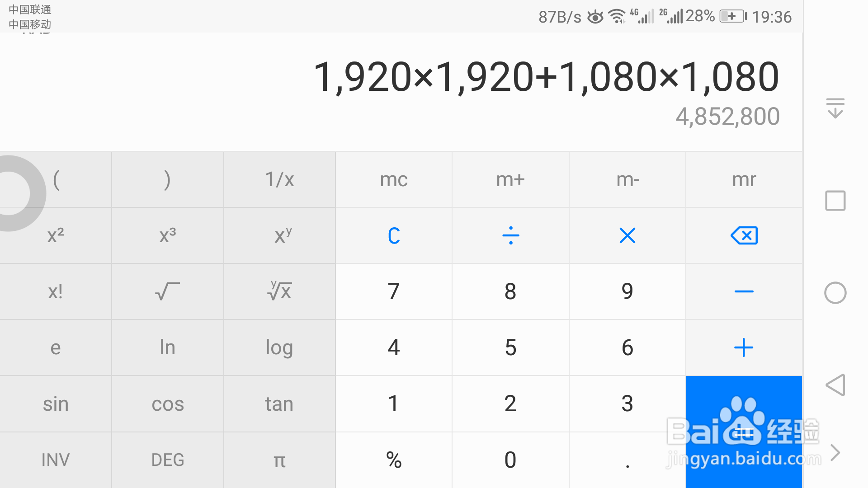Tap the y-th root of x key
Screen dimensions: 868x488
pos(279,291)
